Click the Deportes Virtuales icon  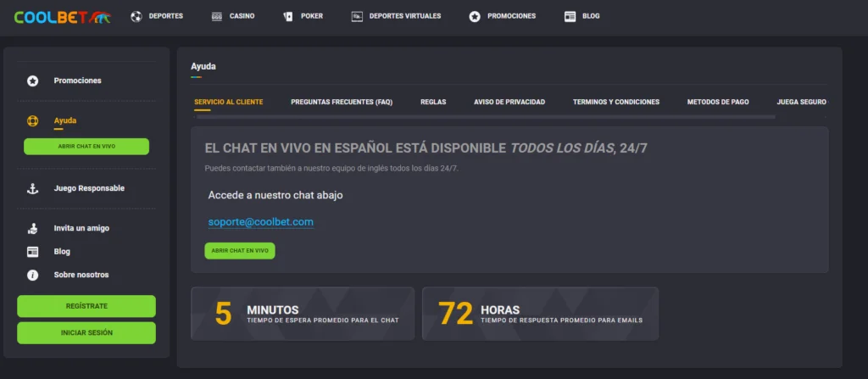pos(357,16)
